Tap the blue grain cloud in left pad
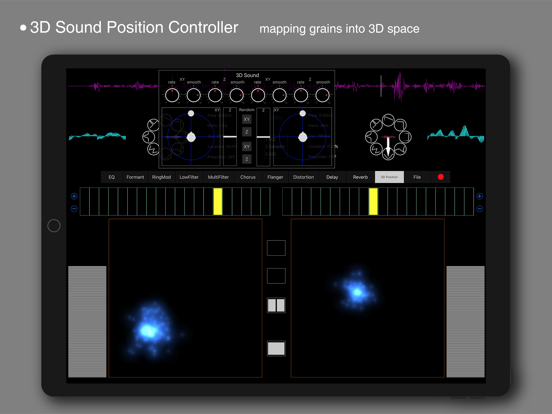 pyautogui.click(x=151, y=329)
